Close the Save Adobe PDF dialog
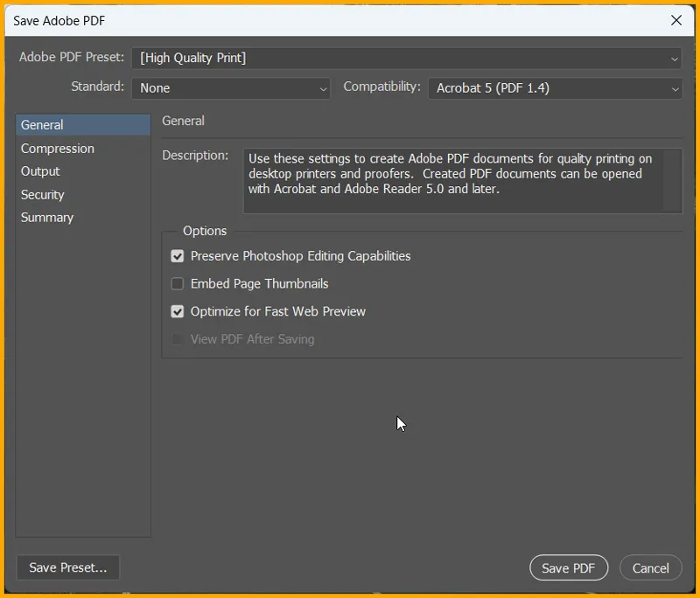 (x=676, y=20)
